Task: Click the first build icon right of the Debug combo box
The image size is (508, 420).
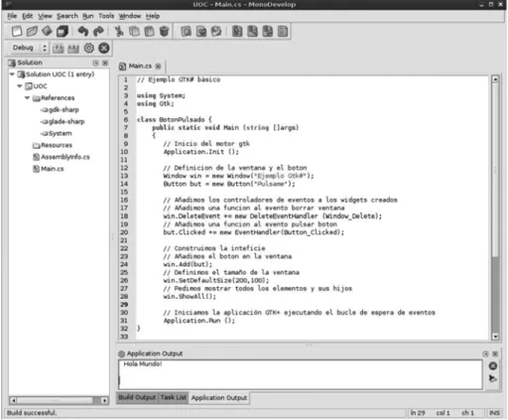Action: click(x=59, y=49)
